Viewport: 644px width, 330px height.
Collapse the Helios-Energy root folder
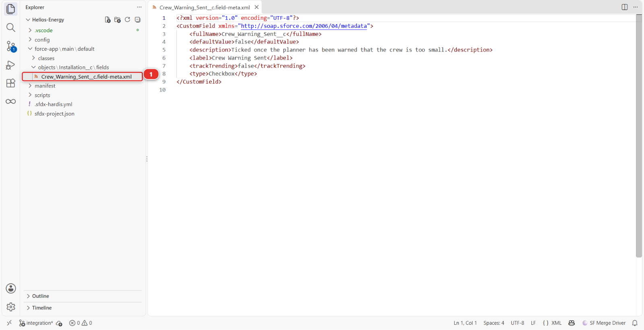click(x=48, y=20)
